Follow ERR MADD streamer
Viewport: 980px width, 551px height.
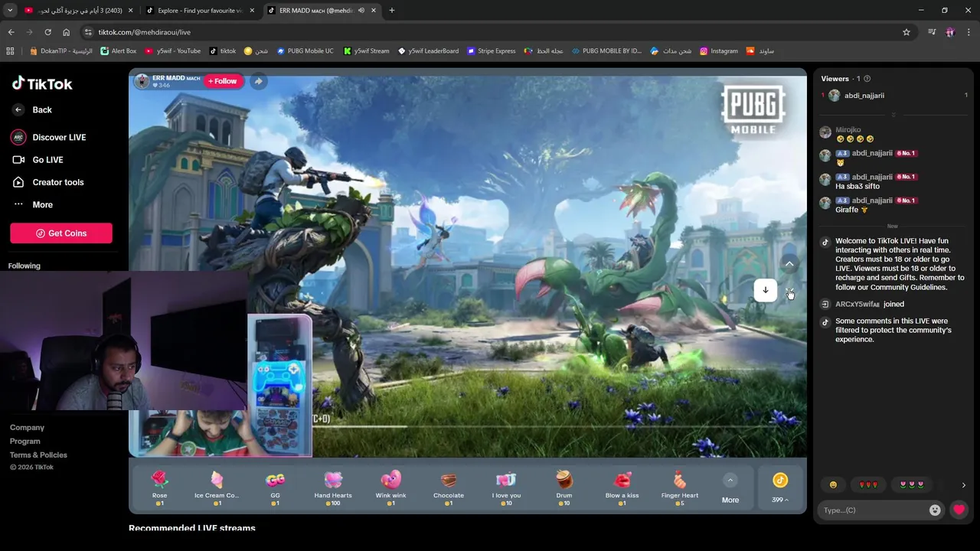tap(223, 81)
